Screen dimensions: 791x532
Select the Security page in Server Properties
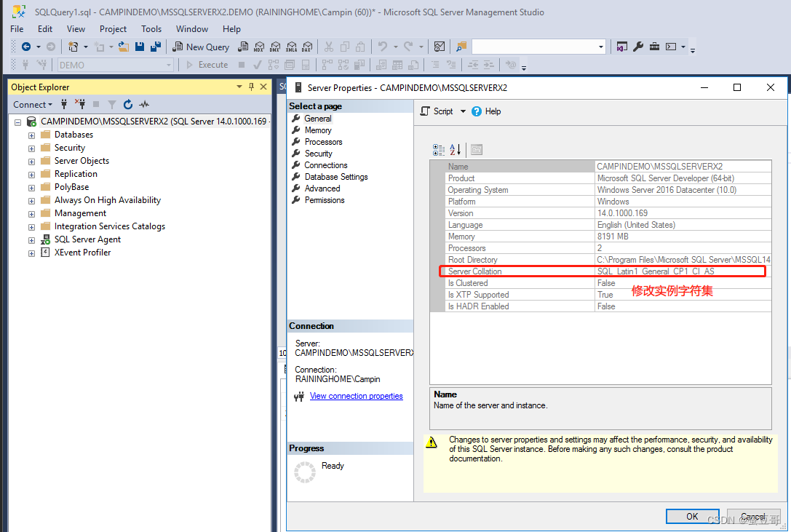[x=318, y=154]
